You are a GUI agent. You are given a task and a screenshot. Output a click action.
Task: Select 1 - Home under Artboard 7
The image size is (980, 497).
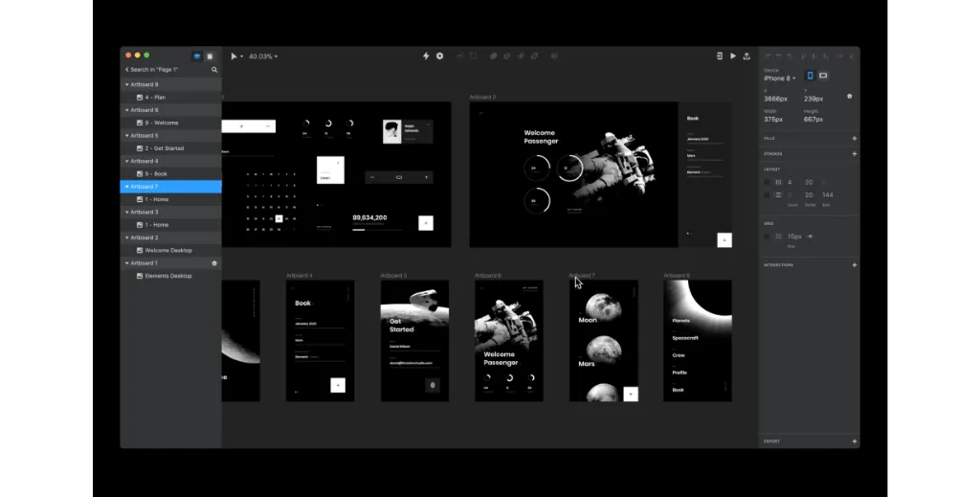[170, 199]
